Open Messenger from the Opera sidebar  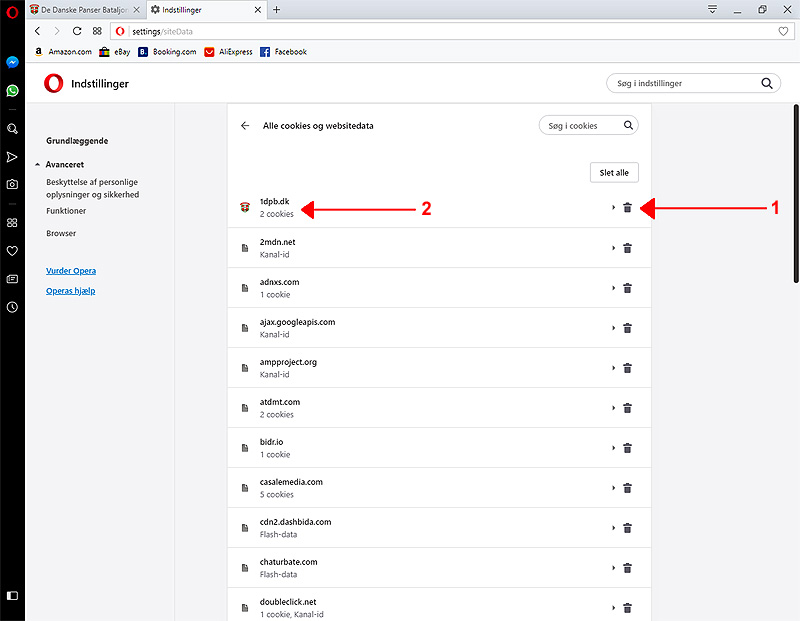[12, 62]
